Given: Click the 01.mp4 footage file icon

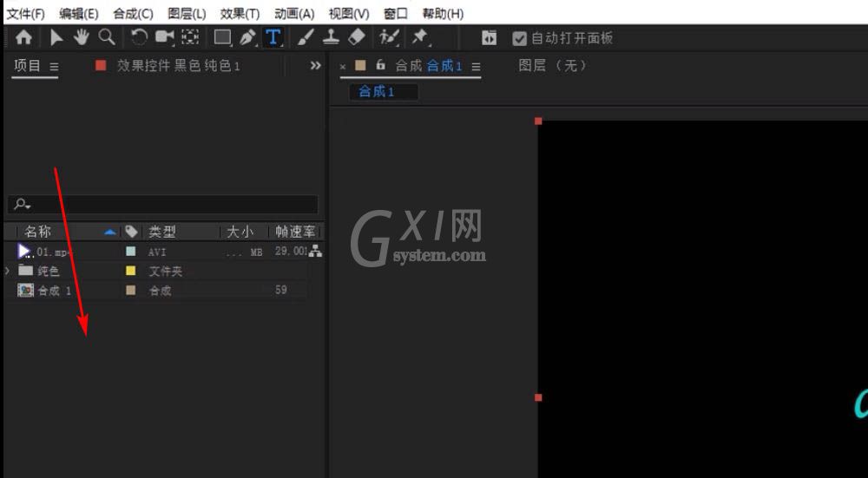Looking at the screenshot, I should click(x=24, y=252).
